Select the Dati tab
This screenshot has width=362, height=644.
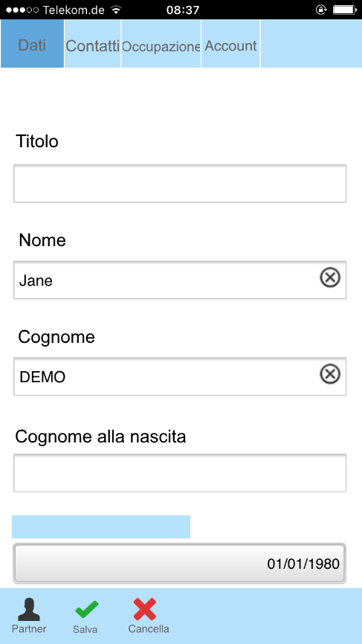(32, 44)
